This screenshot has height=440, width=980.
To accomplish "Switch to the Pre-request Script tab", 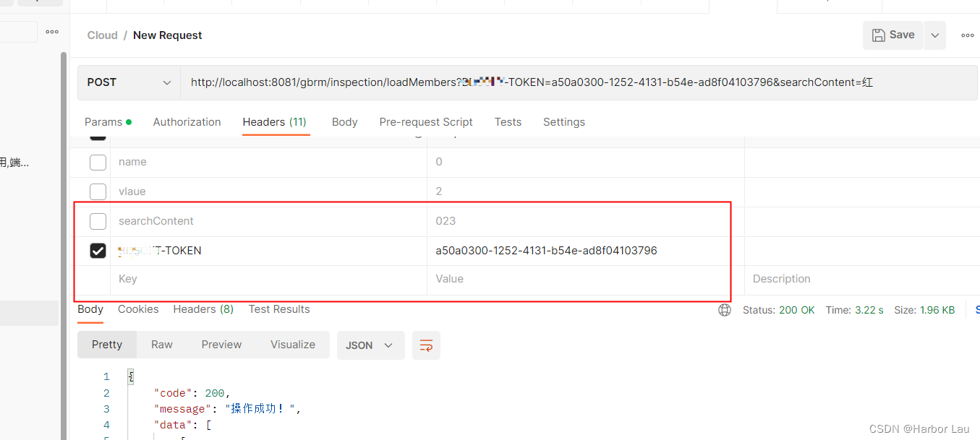I will [426, 121].
